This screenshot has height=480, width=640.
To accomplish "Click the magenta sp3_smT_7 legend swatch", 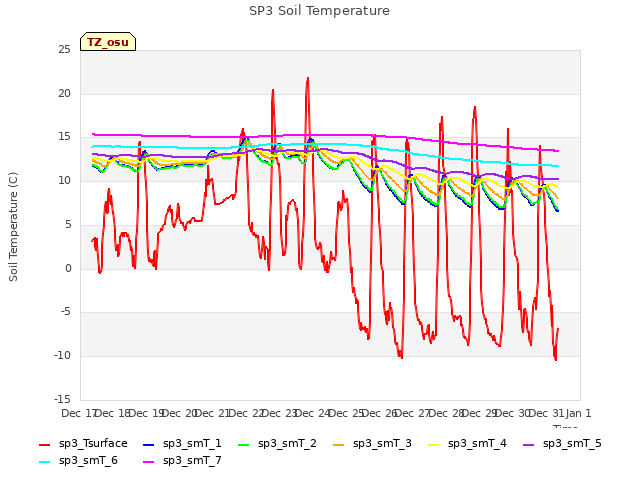I will (x=149, y=462).
